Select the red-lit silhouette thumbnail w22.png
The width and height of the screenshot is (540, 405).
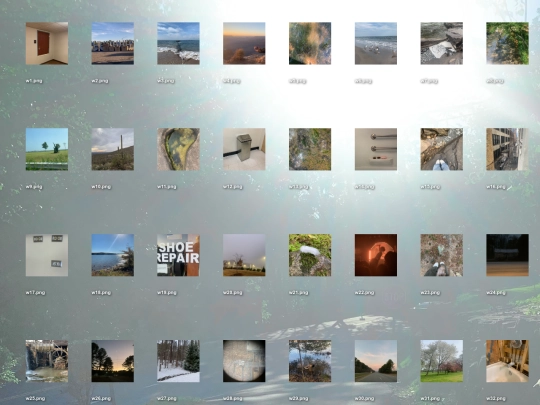pyautogui.click(x=376, y=255)
